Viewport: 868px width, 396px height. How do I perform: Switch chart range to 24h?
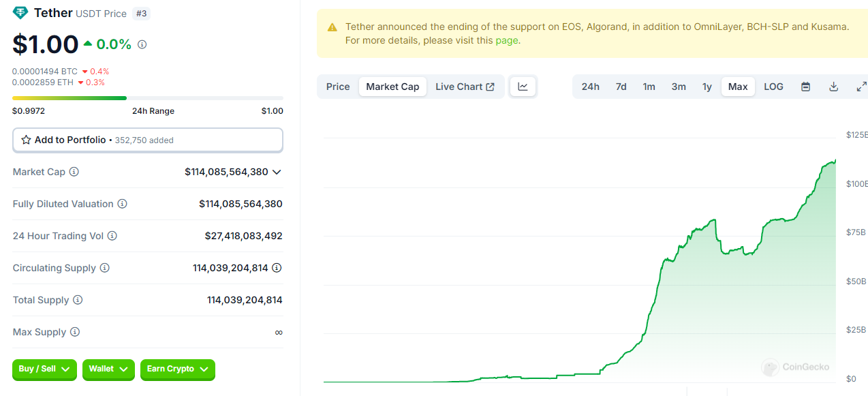pyautogui.click(x=590, y=87)
